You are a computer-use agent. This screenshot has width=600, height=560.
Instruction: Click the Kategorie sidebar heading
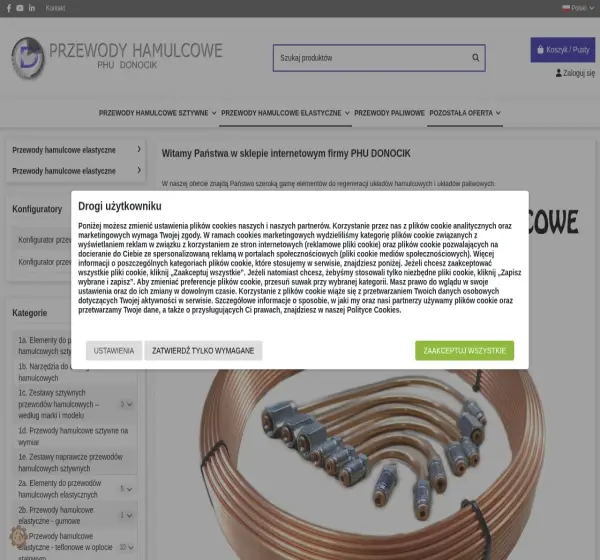pos(29,313)
